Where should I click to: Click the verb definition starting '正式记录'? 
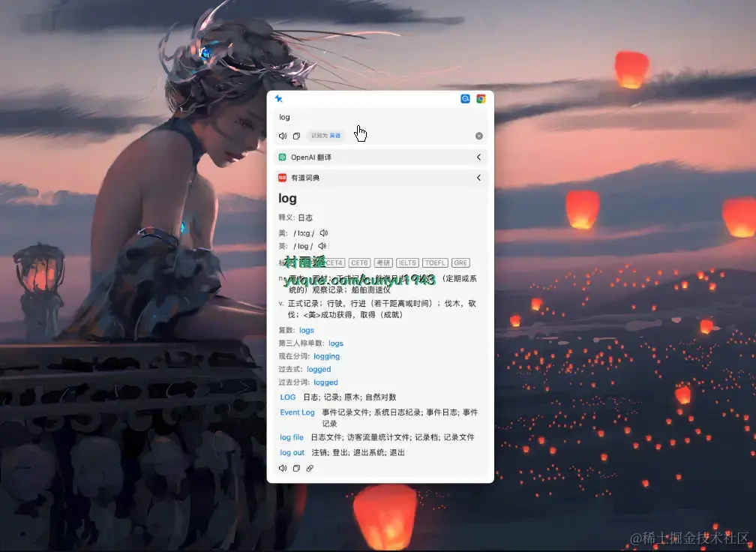pyautogui.click(x=382, y=309)
